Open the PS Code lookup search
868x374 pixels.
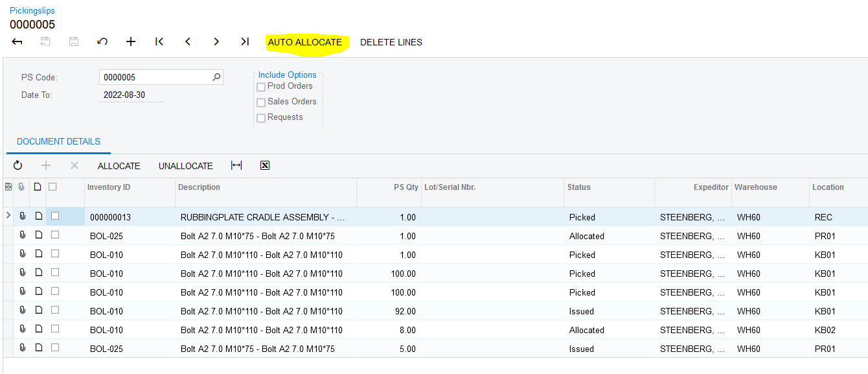[216, 77]
